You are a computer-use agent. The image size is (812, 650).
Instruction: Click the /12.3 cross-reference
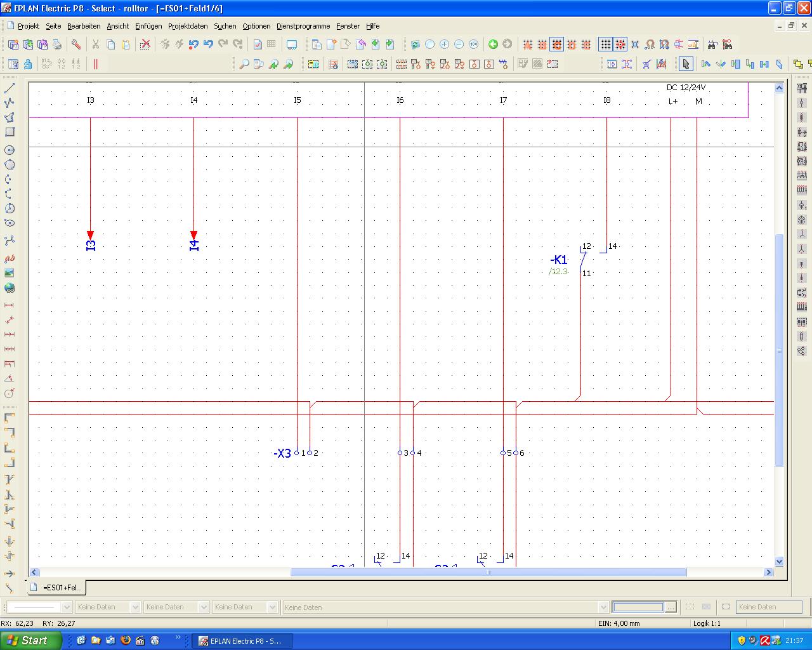coord(558,272)
